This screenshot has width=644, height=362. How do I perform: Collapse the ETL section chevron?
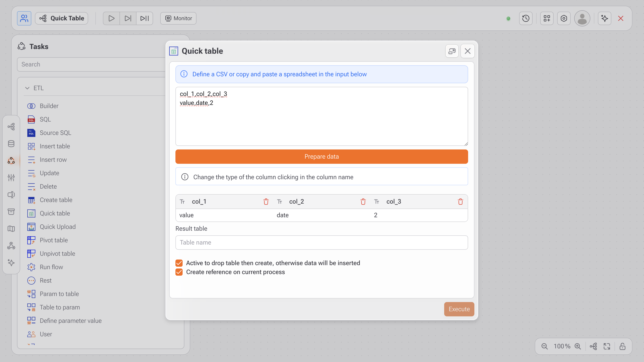click(x=27, y=88)
